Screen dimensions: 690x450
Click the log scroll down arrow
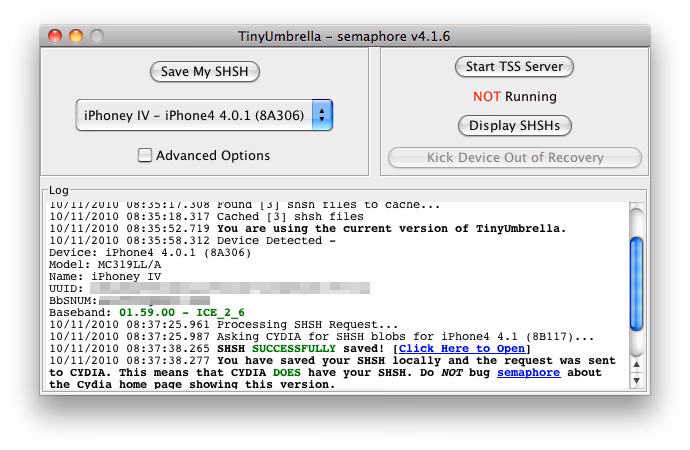[x=636, y=380]
